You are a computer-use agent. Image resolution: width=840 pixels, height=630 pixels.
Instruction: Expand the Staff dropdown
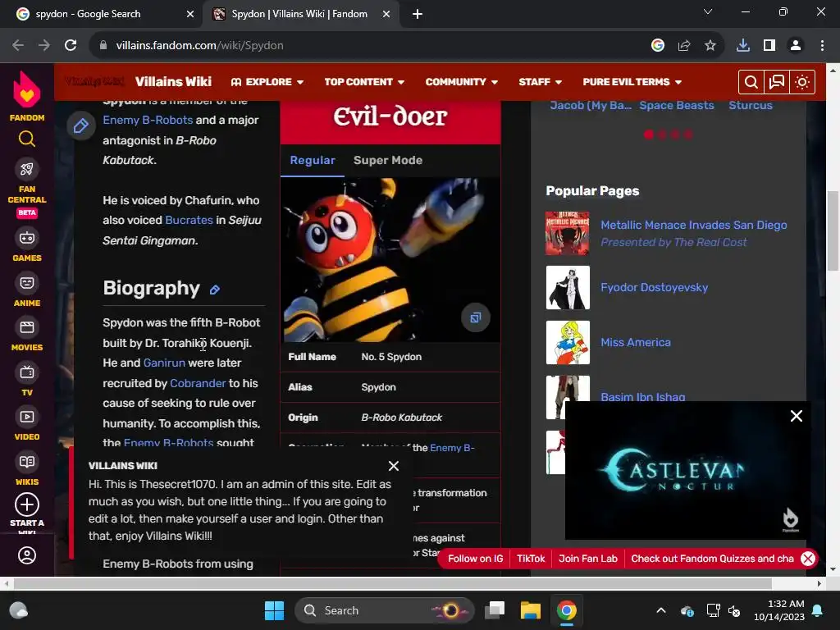[540, 82]
